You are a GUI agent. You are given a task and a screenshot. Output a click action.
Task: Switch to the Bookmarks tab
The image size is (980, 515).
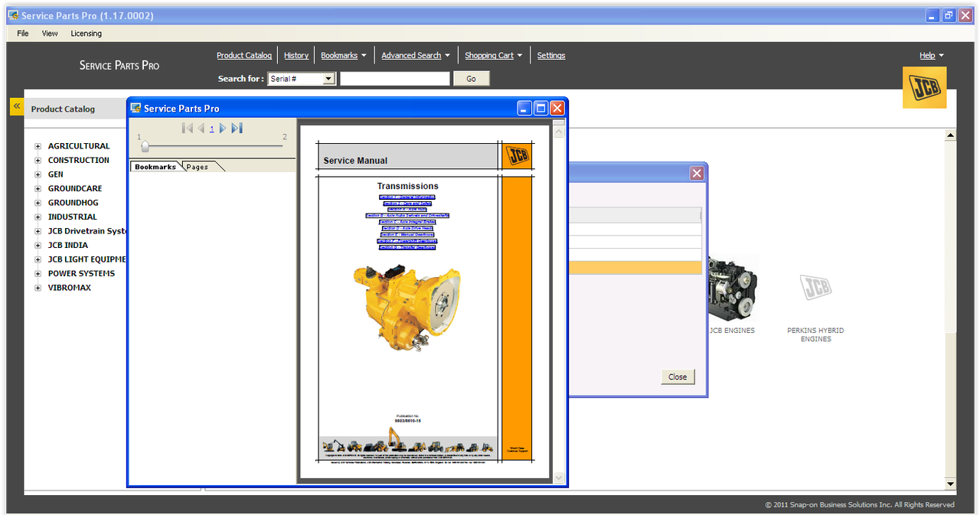155,166
